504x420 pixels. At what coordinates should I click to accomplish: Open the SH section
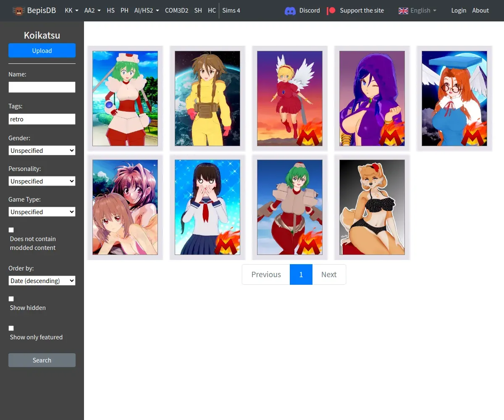point(198,10)
